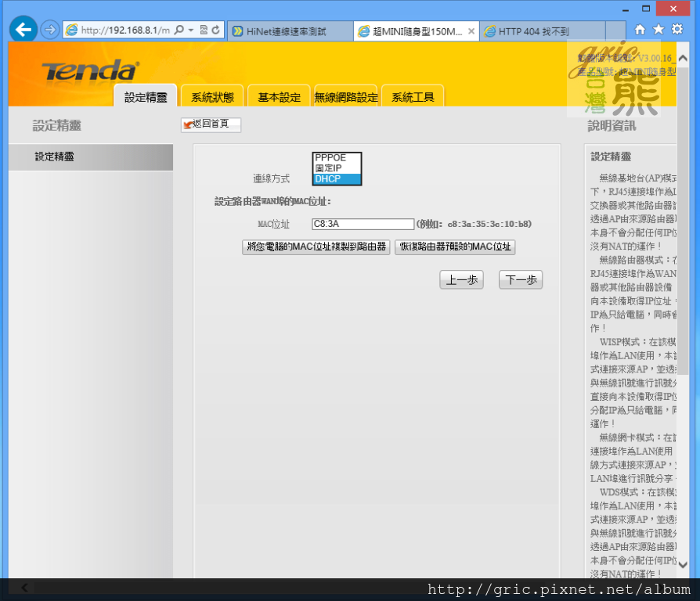Image resolution: width=700 pixels, height=601 pixels.
Task: Choose PPPOE connection type
Action: point(337,157)
